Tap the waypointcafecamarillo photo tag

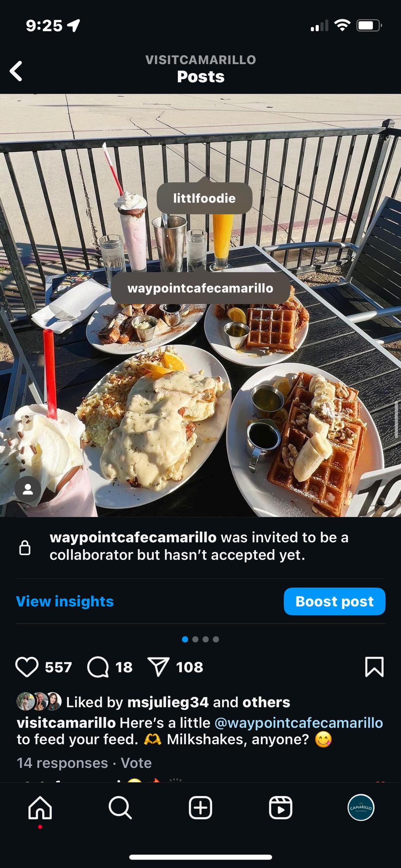(200, 288)
